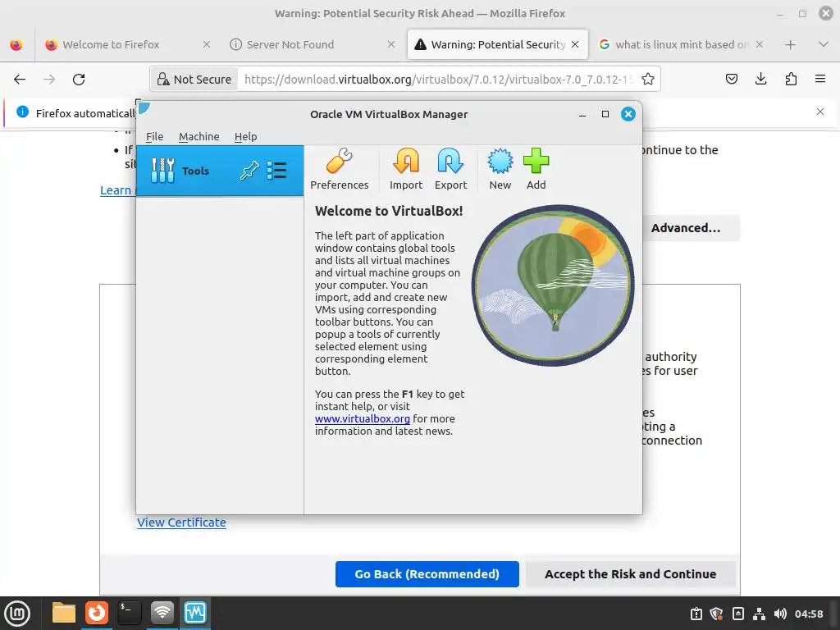Open the network connections tray icon
This screenshot has width=840, height=630.
pos(759,614)
